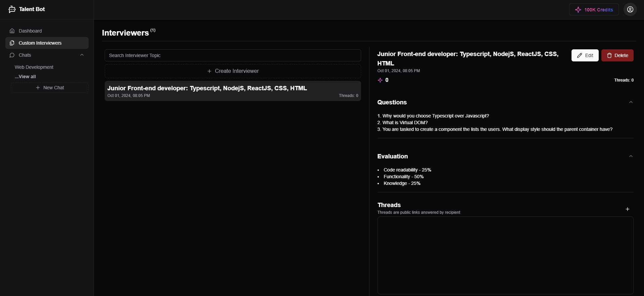Click 'Threads: 0' in detail panel
Screen dimensions: 644x296
click(x=624, y=80)
